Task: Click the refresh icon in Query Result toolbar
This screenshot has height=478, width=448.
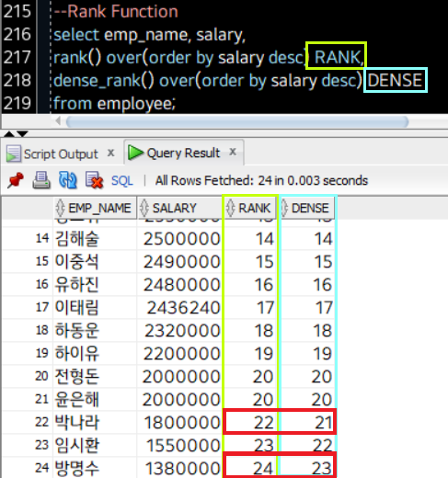Action: tap(67, 180)
